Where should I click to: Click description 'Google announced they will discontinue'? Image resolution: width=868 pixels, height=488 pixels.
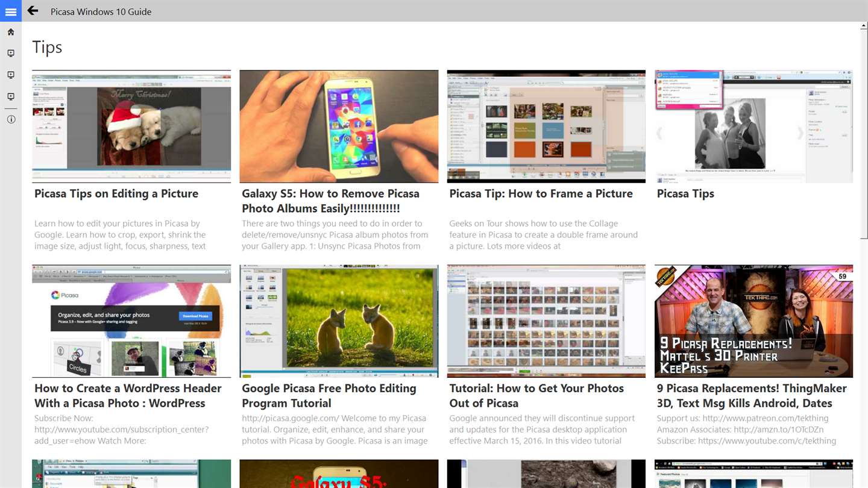point(542,430)
